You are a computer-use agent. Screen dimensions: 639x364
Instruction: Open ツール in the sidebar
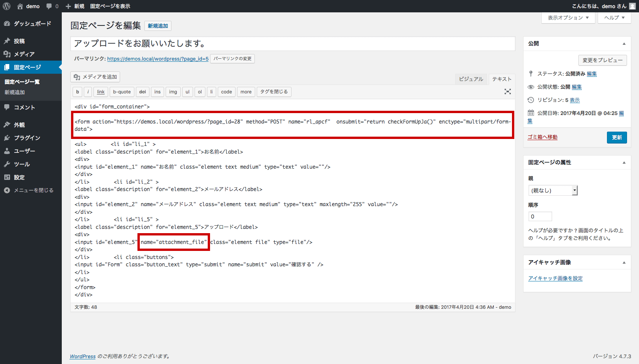click(31, 164)
